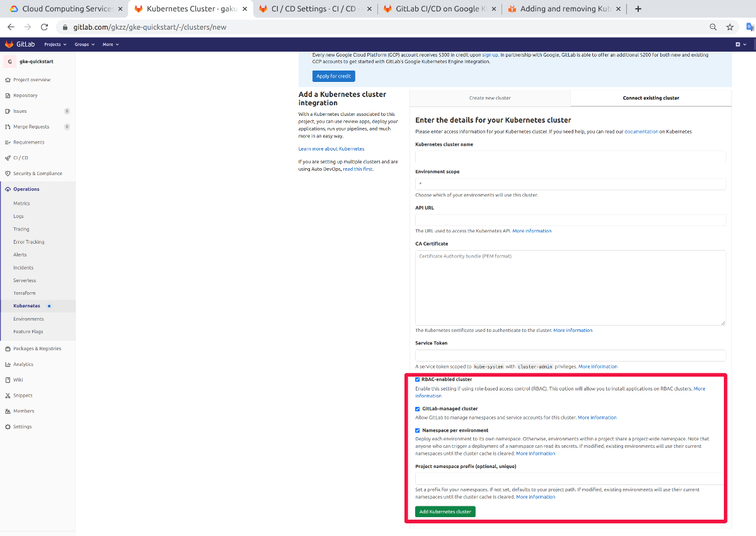Open Environments under Operations
This screenshot has width=756, height=536.
28,319
